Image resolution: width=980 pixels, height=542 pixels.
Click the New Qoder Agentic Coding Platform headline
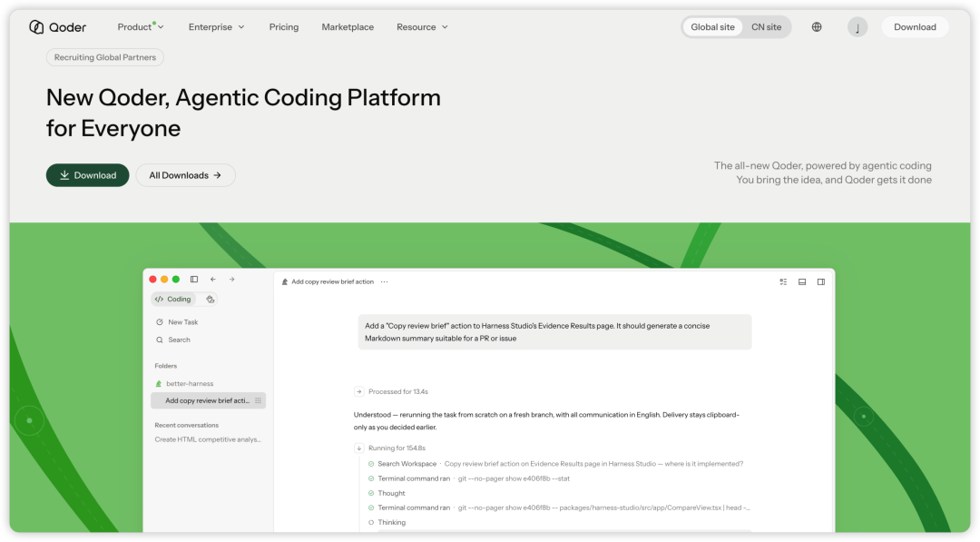point(243,113)
